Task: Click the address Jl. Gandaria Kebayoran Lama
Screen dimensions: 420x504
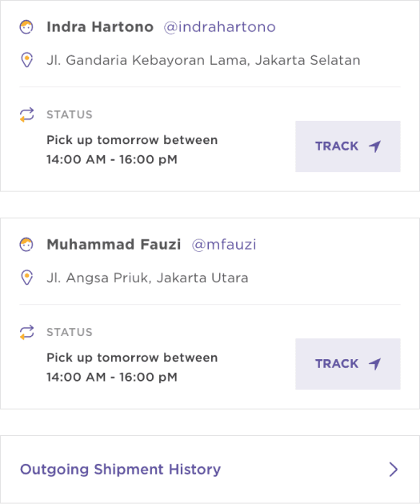Action: coord(203,61)
